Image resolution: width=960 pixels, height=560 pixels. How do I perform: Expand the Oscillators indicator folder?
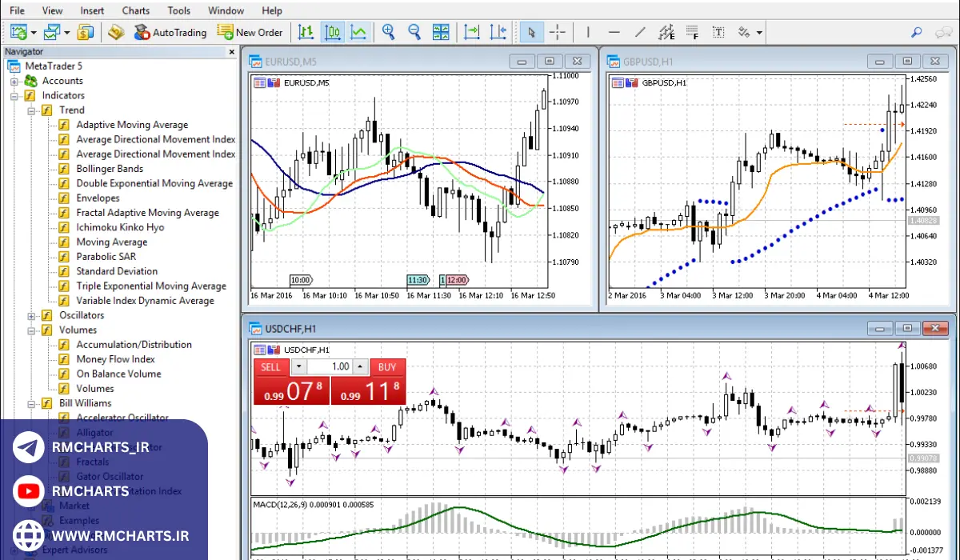tap(32, 315)
